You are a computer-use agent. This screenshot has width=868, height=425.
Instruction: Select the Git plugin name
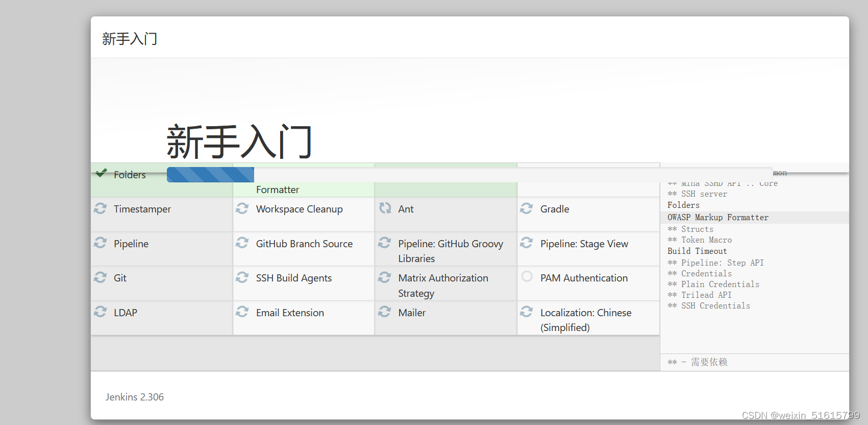(120, 278)
